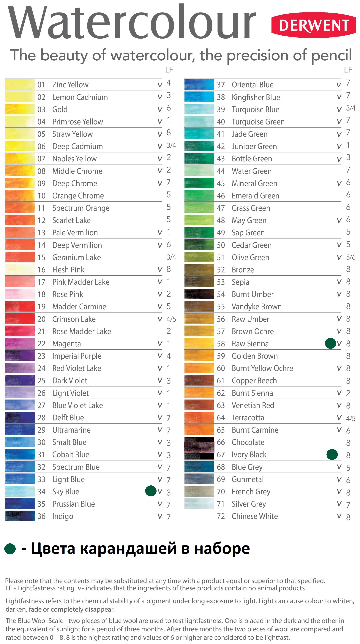Choose the Emerald Green swatch

[x=199, y=195]
